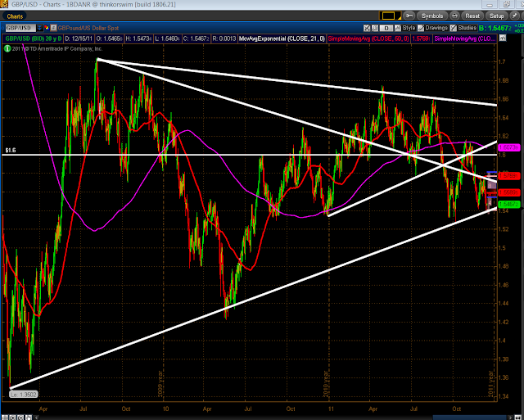
Task: Click the $1.6 horizontal price level label
Action: (x=11, y=151)
